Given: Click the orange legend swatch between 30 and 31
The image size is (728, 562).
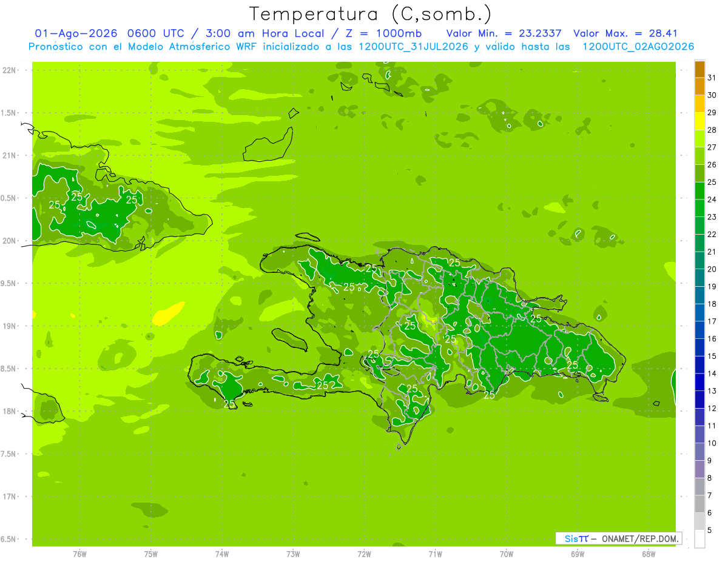Looking at the screenshot, I should pyautogui.click(x=699, y=87).
